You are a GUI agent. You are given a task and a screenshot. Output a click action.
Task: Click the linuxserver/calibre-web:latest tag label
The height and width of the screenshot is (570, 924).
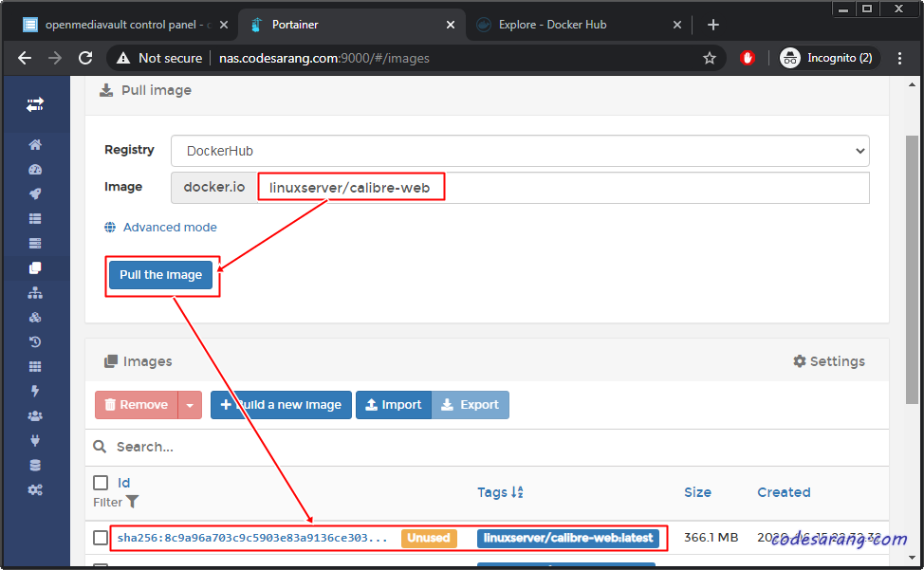(x=568, y=538)
